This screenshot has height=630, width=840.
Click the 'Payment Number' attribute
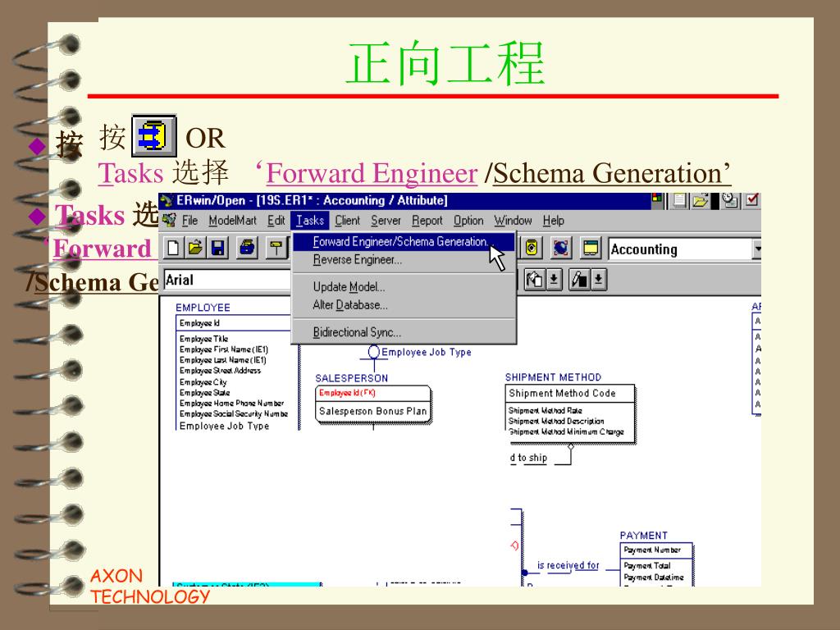pyautogui.click(x=652, y=550)
